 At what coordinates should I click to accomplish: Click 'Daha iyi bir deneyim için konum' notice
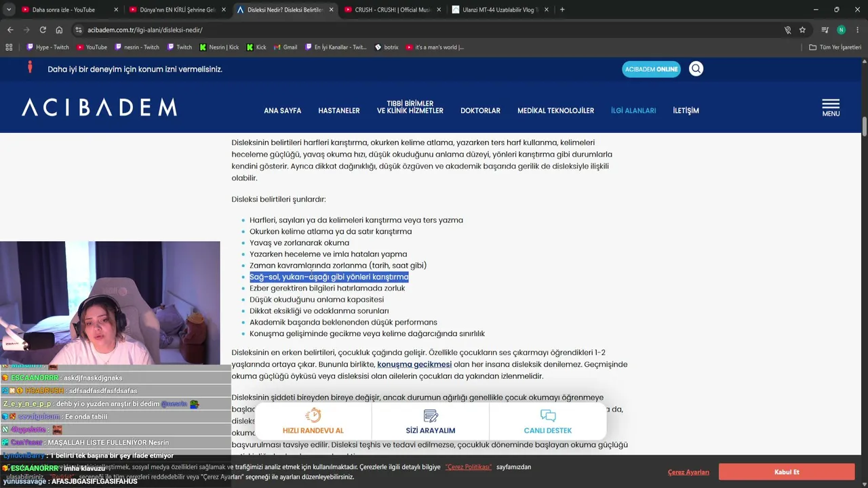click(x=135, y=69)
